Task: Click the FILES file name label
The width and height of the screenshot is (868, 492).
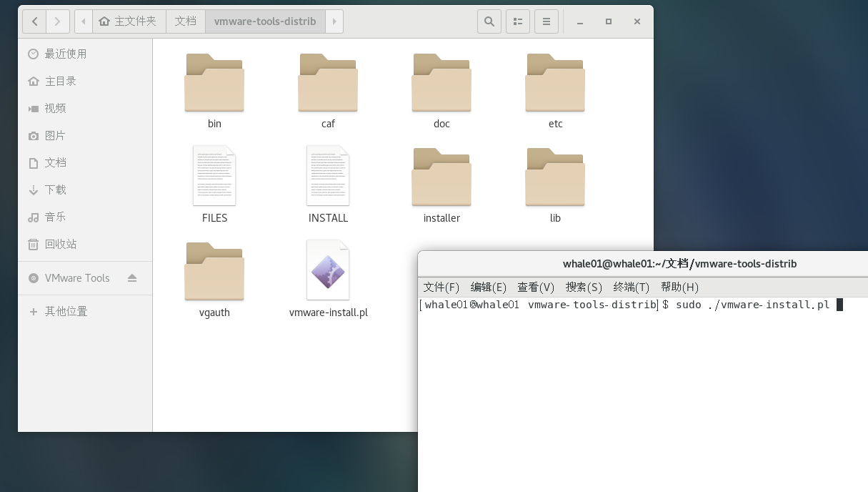Action: click(x=214, y=218)
